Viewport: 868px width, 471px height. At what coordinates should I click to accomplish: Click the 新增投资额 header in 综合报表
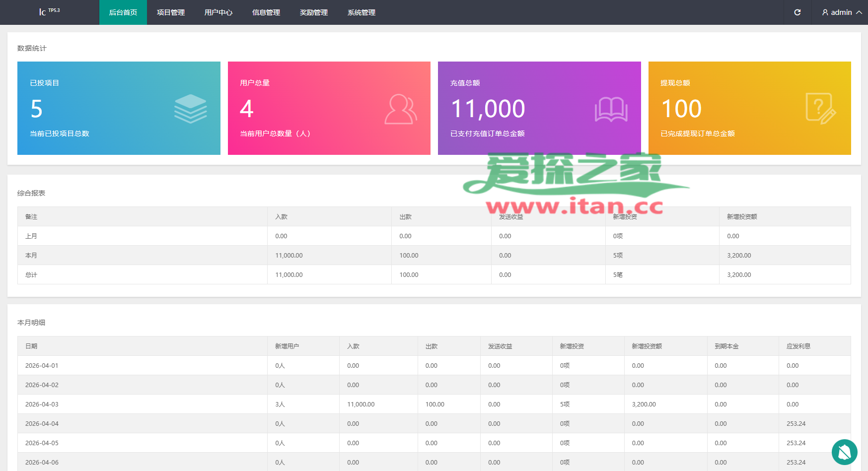[742, 217]
